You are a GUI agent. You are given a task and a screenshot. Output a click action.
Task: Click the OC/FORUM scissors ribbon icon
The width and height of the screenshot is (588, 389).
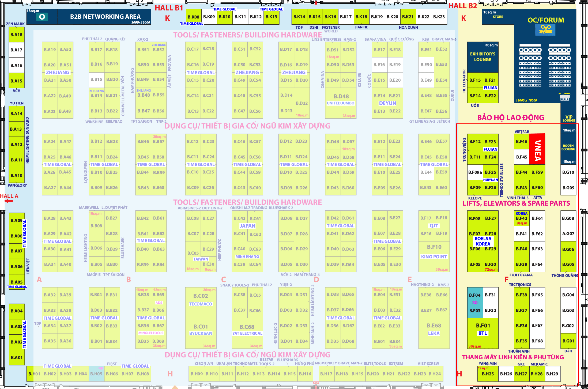tap(545, 30)
